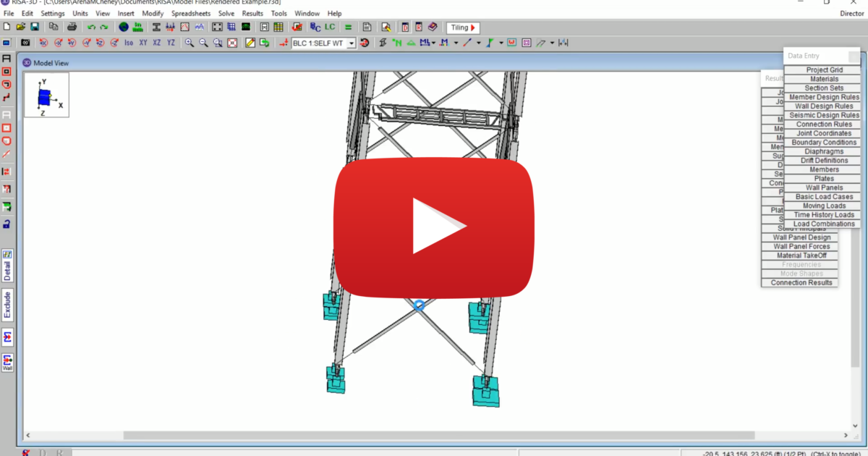868x456 pixels.
Task: Open the BLC 1:SELF WT dropdown
Action: click(x=351, y=43)
